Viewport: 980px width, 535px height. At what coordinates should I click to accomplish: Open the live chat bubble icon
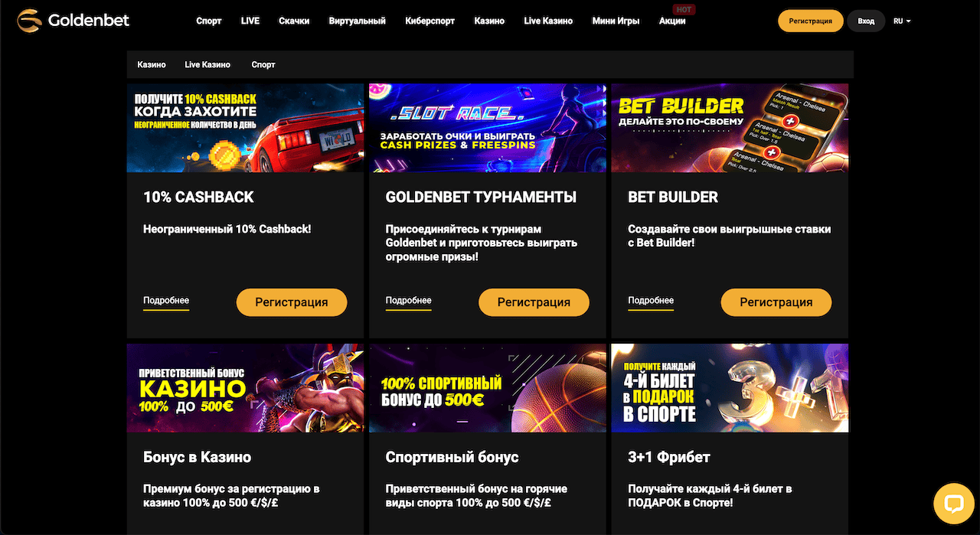(x=953, y=504)
